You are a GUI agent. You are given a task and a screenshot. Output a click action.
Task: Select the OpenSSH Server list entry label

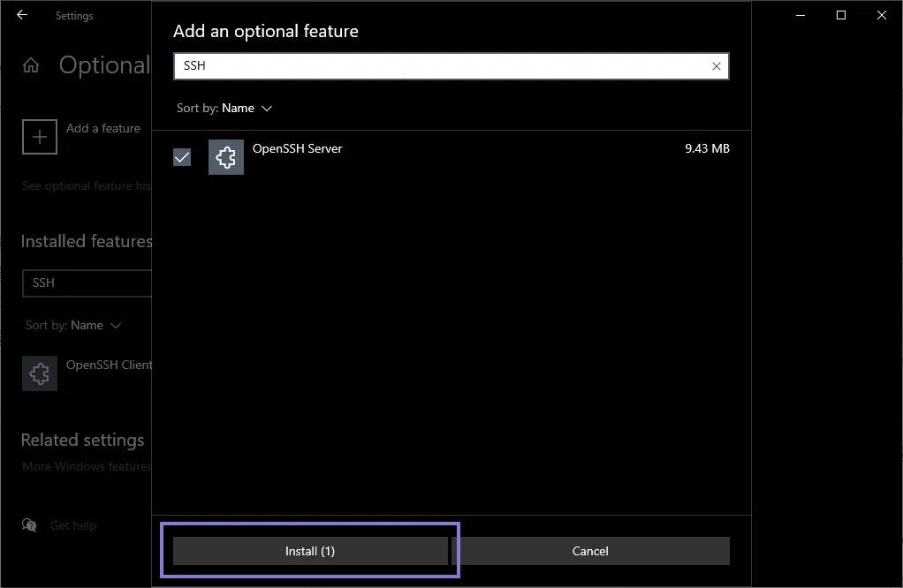[x=297, y=148]
